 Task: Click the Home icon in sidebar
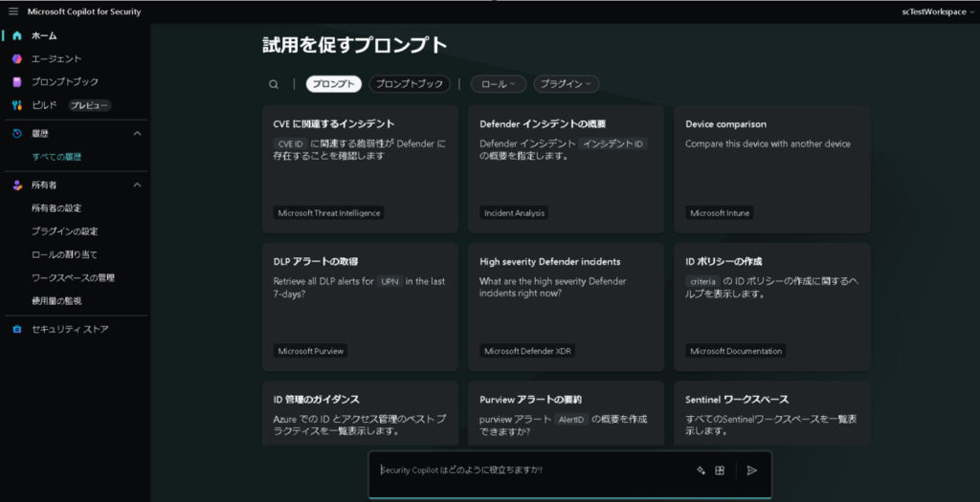click(x=17, y=35)
